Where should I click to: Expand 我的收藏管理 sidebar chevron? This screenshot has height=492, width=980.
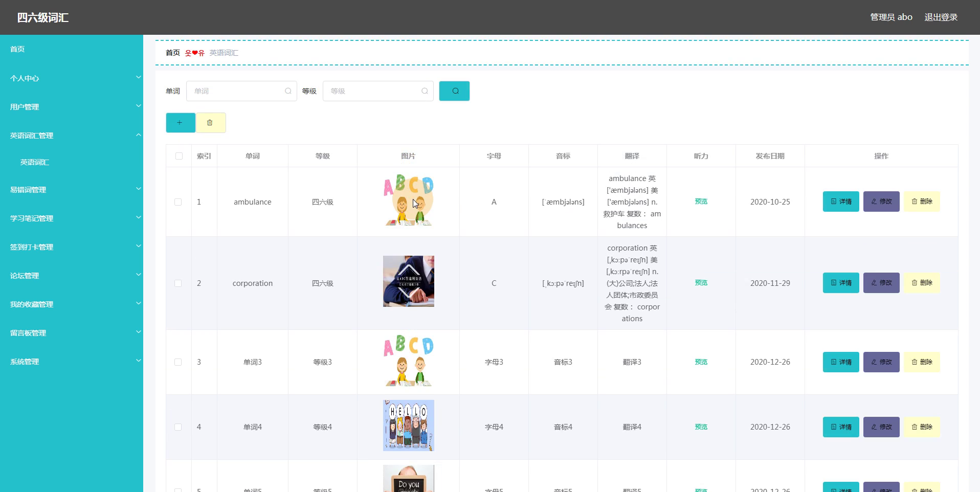pos(138,303)
